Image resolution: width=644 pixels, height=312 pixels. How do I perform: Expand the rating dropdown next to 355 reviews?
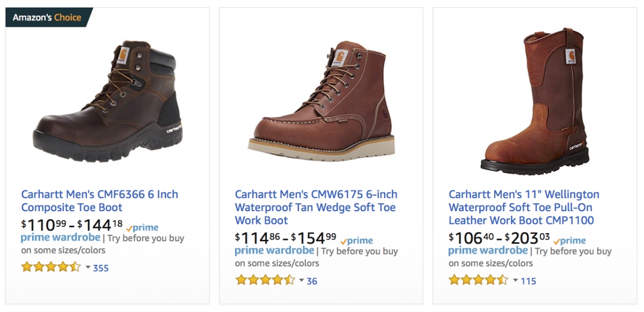pos(88,266)
